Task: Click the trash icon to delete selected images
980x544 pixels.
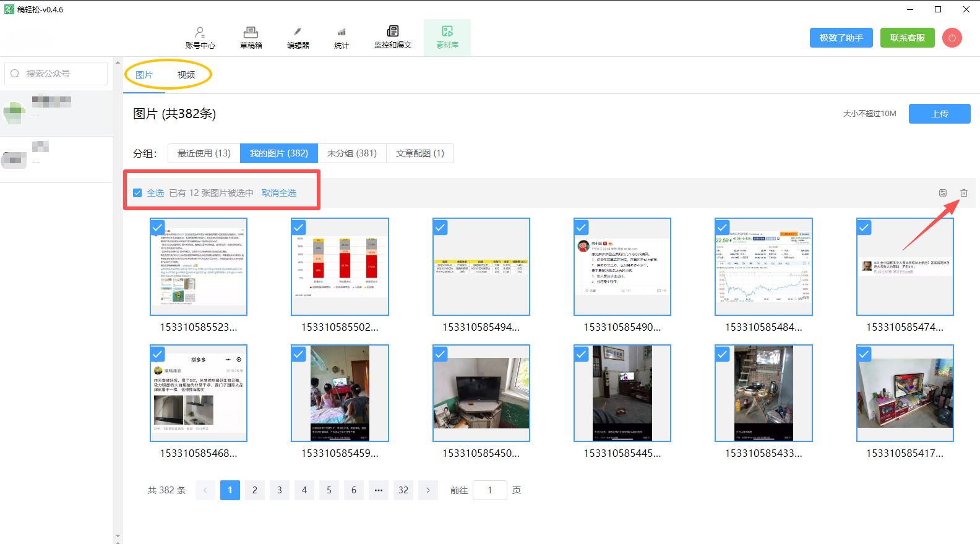Action: tap(963, 193)
